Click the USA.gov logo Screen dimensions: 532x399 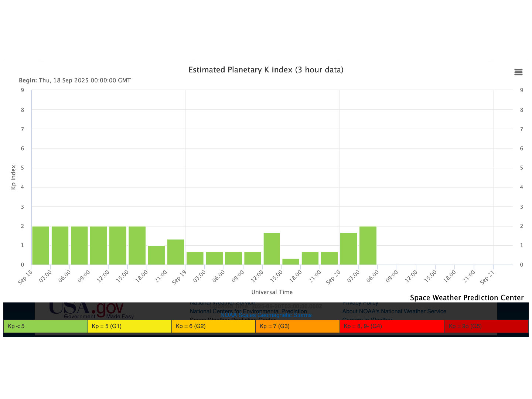pyautogui.click(x=86, y=309)
